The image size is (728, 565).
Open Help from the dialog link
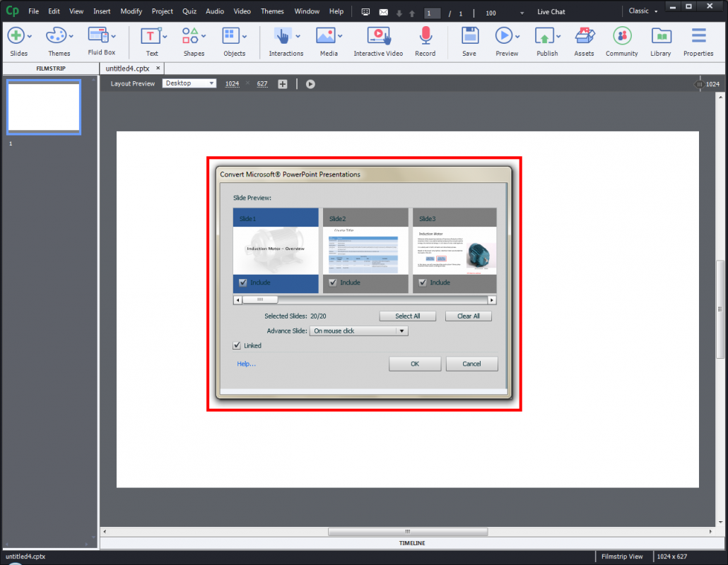(246, 364)
